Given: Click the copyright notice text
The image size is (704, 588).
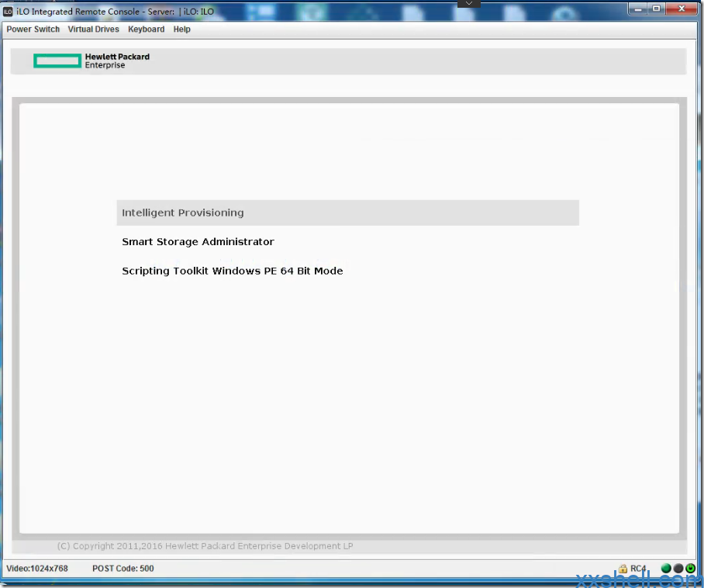Looking at the screenshot, I should coord(205,546).
